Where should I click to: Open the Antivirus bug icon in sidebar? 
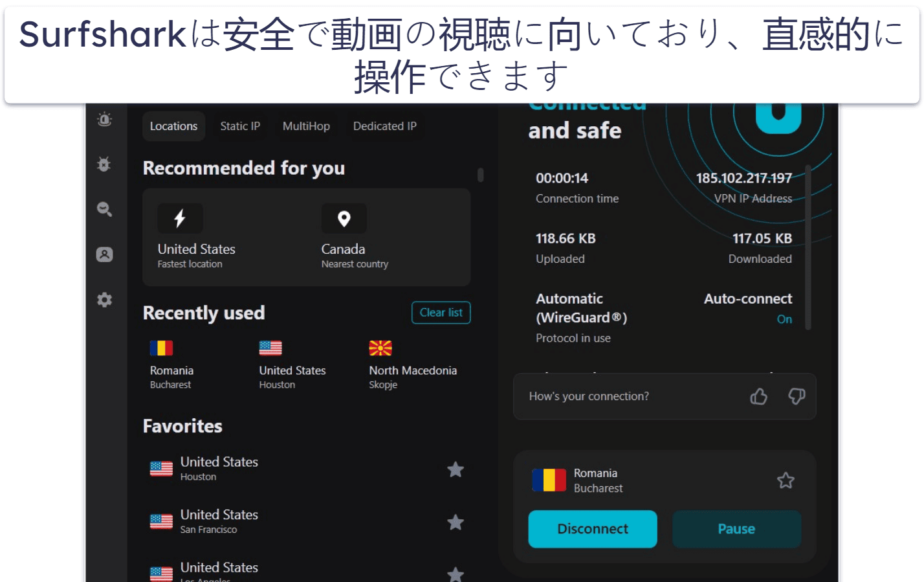(x=104, y=164)
